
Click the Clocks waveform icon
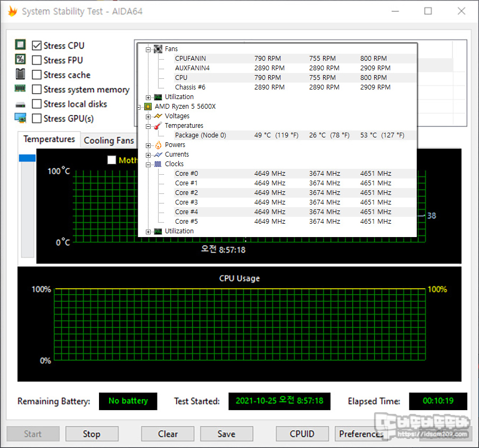pos(158,164)
